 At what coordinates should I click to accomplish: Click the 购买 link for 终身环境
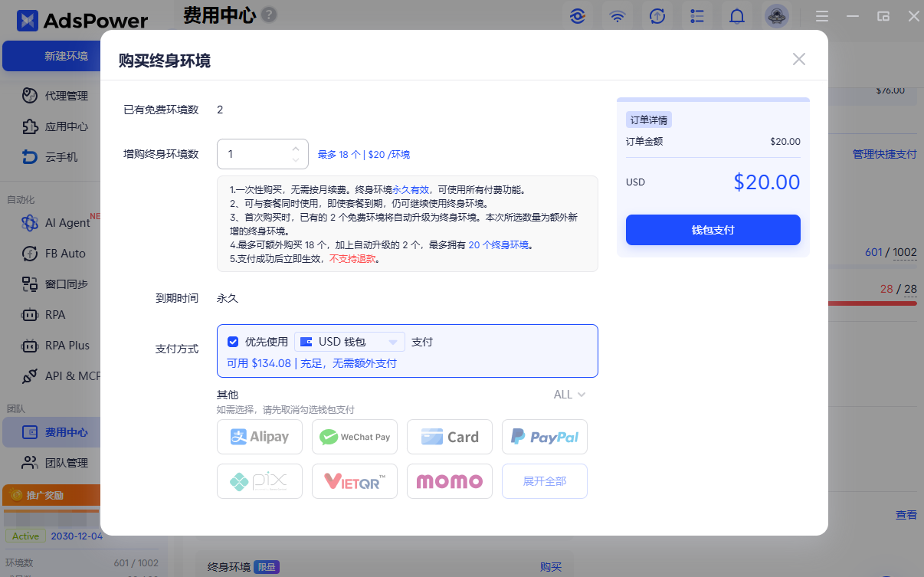click(x=551, y=567)
